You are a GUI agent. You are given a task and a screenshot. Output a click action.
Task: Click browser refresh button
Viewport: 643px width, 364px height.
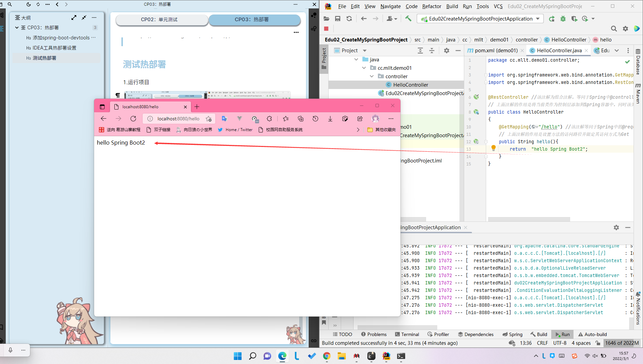(133, 119)
